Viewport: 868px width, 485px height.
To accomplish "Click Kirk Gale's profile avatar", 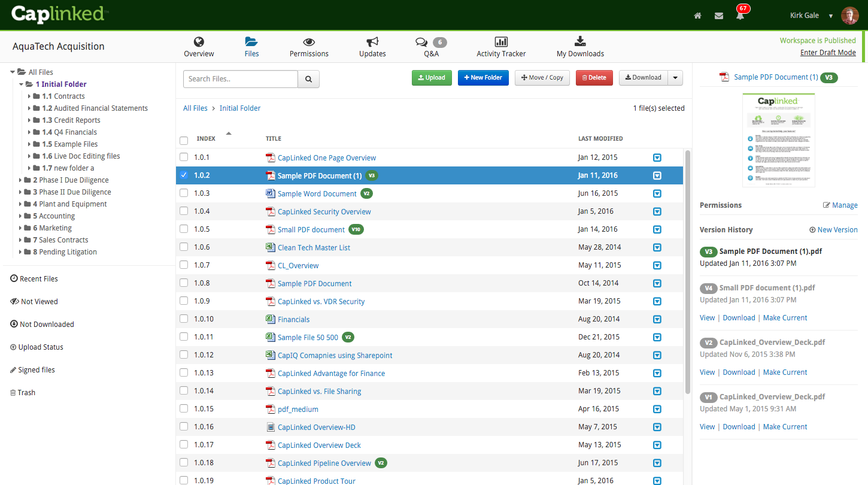I will point(849,16).
